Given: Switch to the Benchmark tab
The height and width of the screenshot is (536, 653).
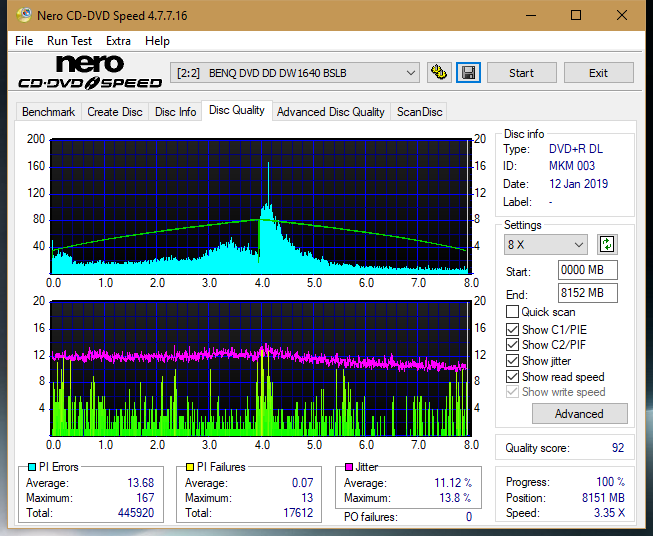Looking at the screenshot, I should coord(49,112).
